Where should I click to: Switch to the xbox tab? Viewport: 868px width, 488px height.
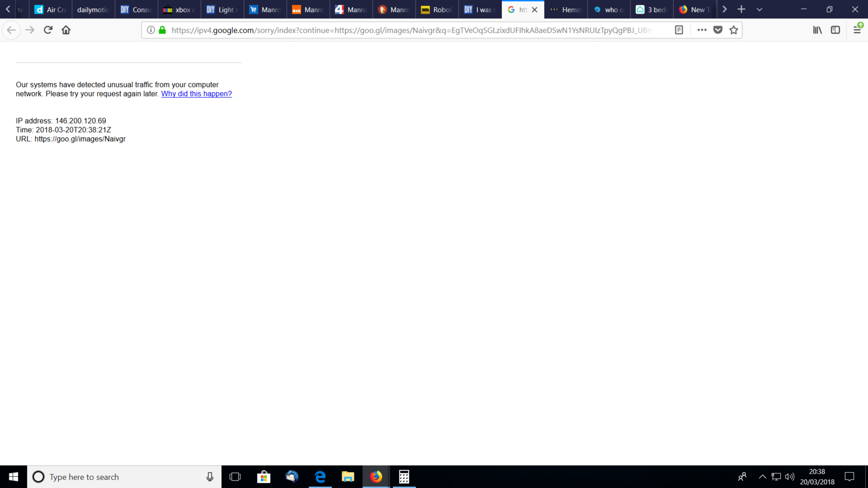click(x=179, y=9)
